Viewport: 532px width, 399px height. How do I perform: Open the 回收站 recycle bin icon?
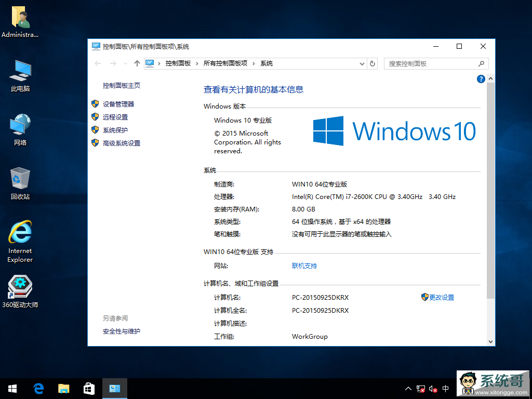pyautogui.click(x=20, y=183)
